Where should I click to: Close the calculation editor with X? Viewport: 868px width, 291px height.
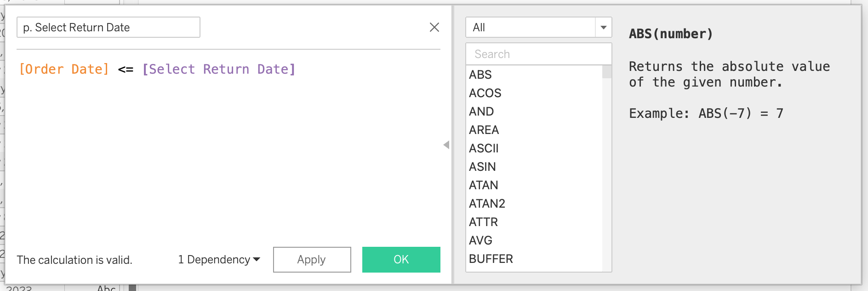(434, 27)
